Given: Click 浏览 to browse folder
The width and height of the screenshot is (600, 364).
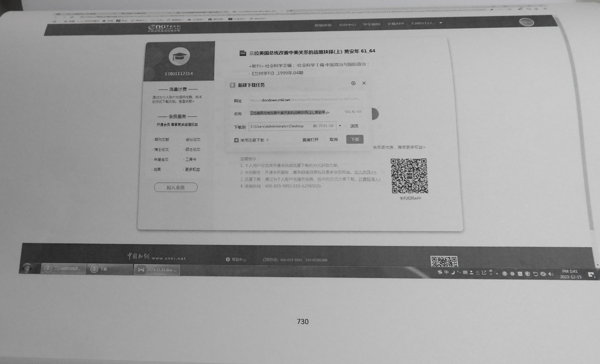Looking at the screenshot, I should (x=354, y=126).
